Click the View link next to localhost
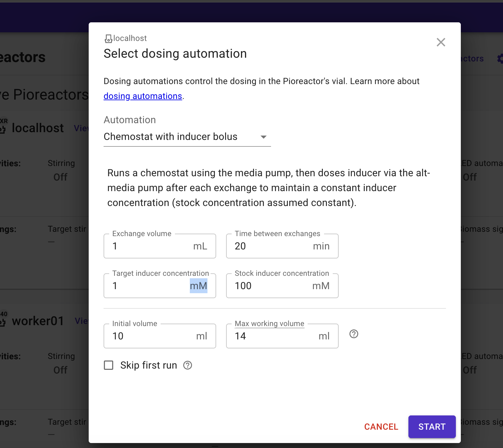The image size is (503, 448). click(82, 128)
